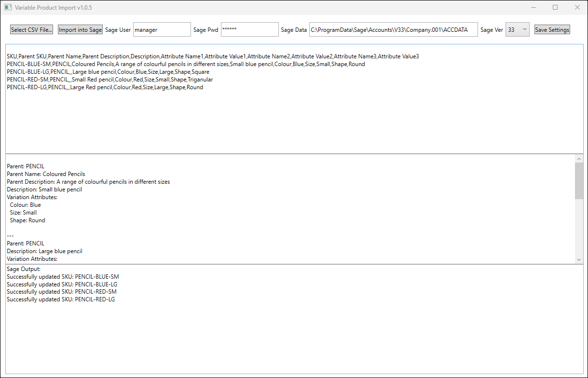Click the scrollbar thumb in the parsed data panel

click(579, 180)
